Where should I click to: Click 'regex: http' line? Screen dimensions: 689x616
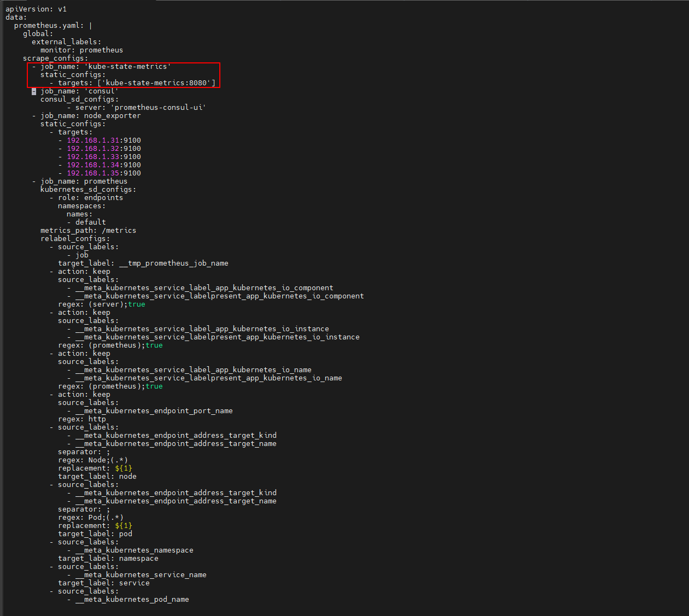[x=82, y=419]
